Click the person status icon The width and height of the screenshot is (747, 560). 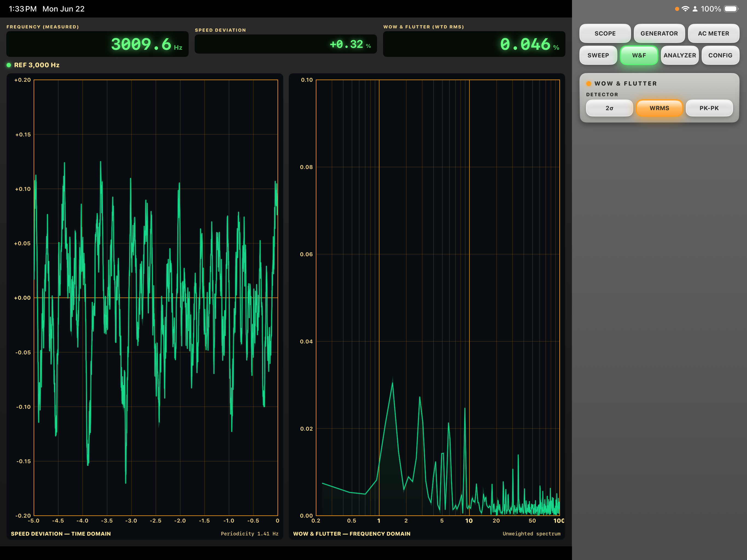coord(695,9)
